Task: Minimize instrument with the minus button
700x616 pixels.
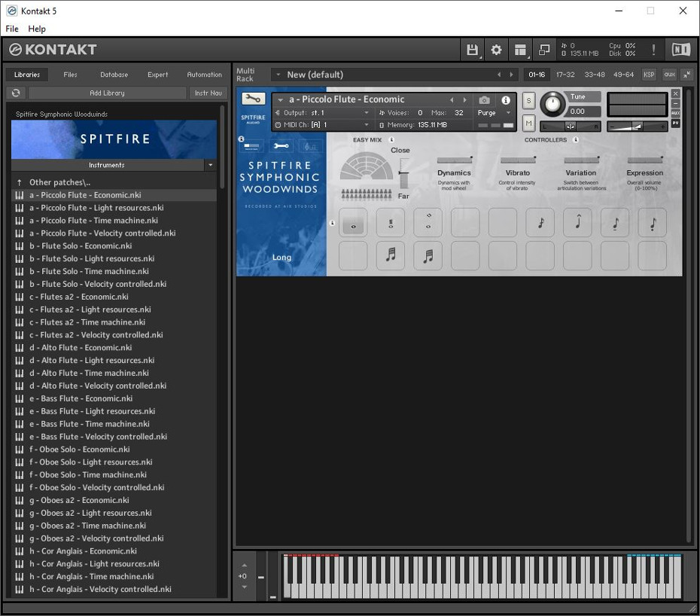Action: 676,103
